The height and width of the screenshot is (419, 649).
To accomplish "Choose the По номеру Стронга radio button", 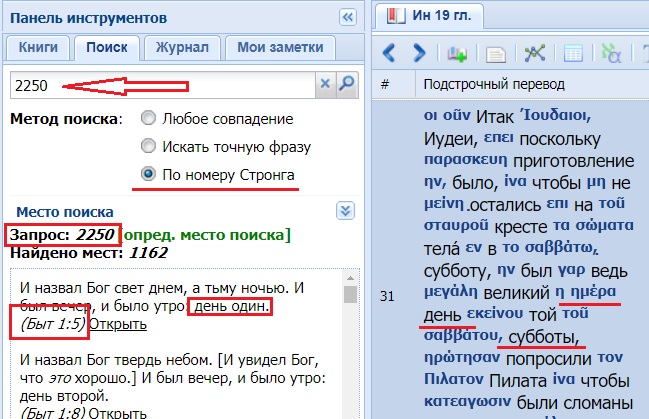I will [149, 174].
